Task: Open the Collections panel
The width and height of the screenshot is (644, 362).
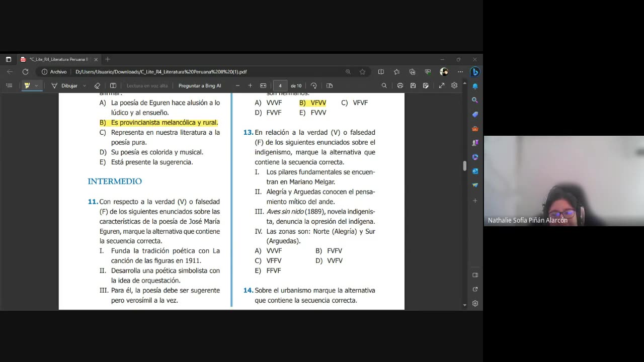Action: pos(412,72)
